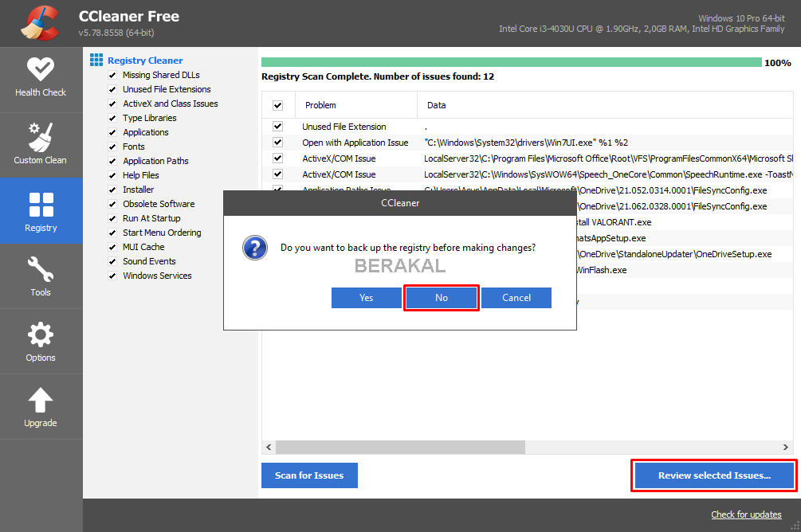This screenshot has height=532, width=801.
Task: Toggle select-all checkbox in table header
Action: [278, 105]
